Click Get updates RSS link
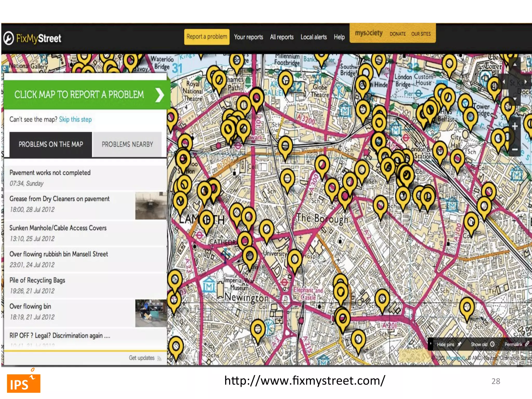This screenshot has width=532, height=399. 145,358
